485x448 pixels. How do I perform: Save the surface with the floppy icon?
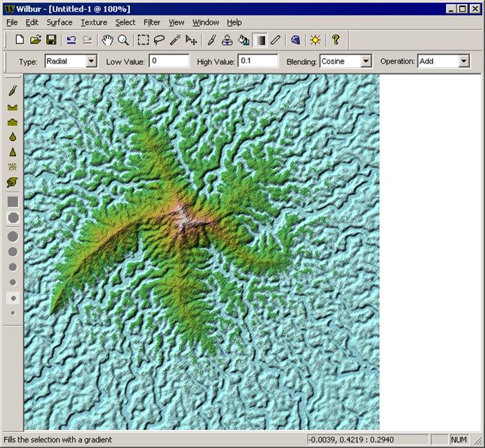(51, 40)
